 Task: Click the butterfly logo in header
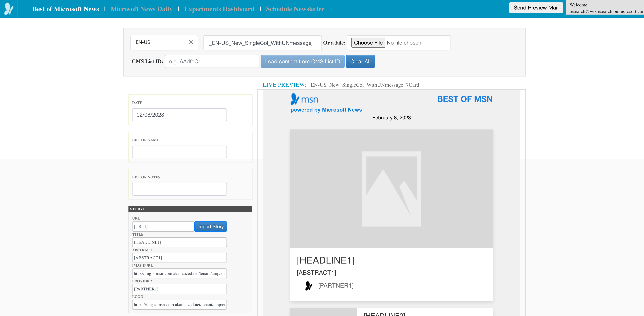tap(9, 9)
